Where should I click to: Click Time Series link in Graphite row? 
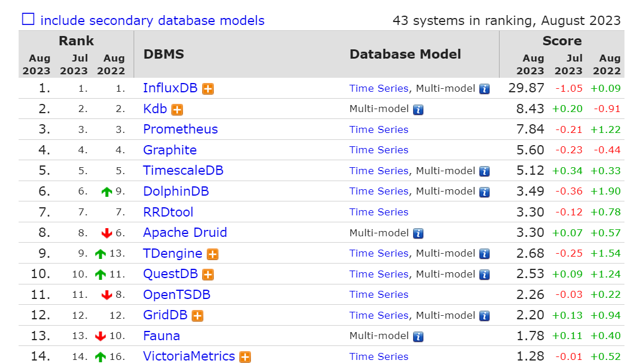(379, 150)
